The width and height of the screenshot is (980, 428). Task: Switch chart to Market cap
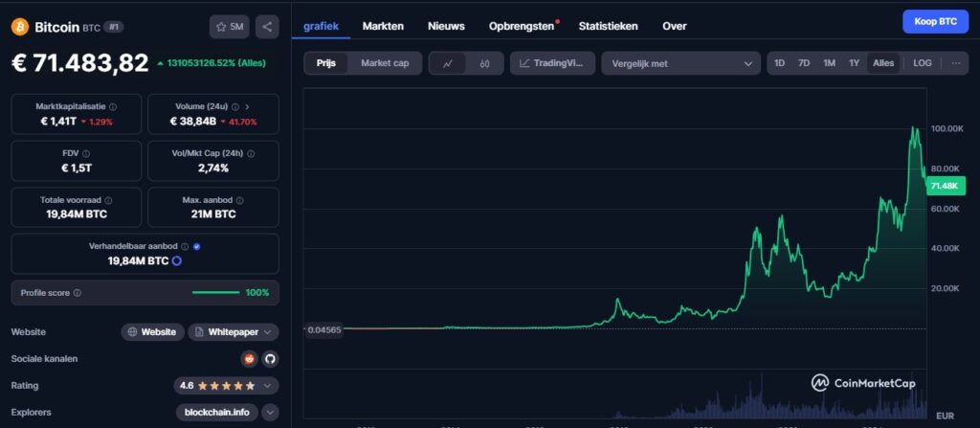385,63
